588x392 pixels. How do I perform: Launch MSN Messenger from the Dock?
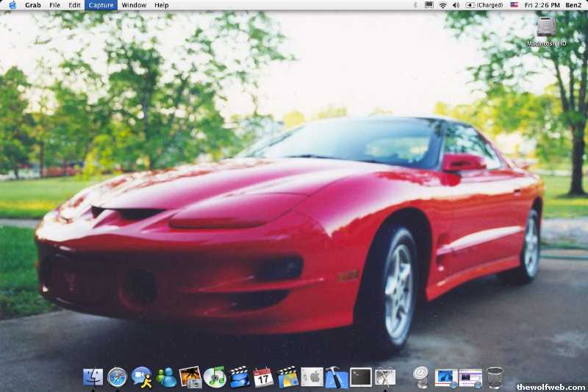click(x=166, y=377)
